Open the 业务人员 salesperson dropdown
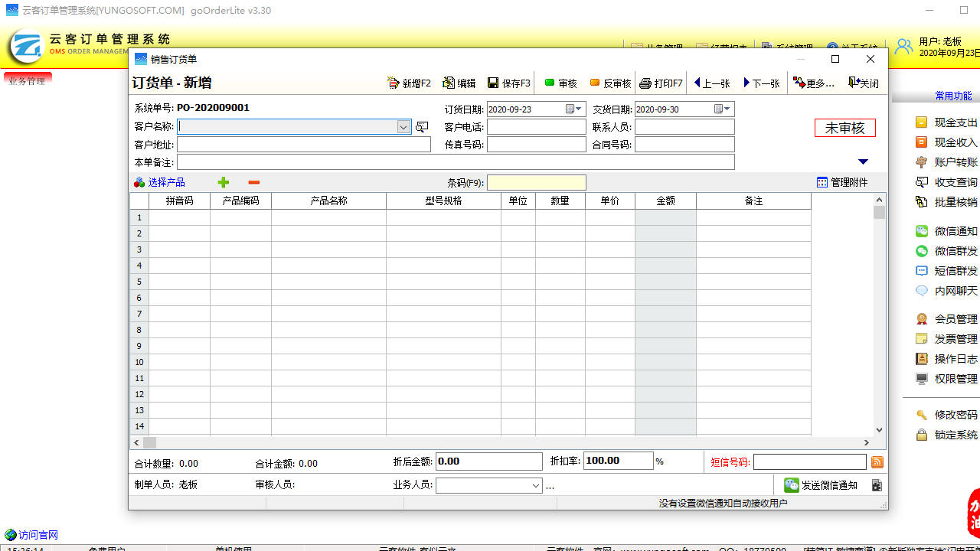This screenshot has height=551, width=980. pos(537,485)
